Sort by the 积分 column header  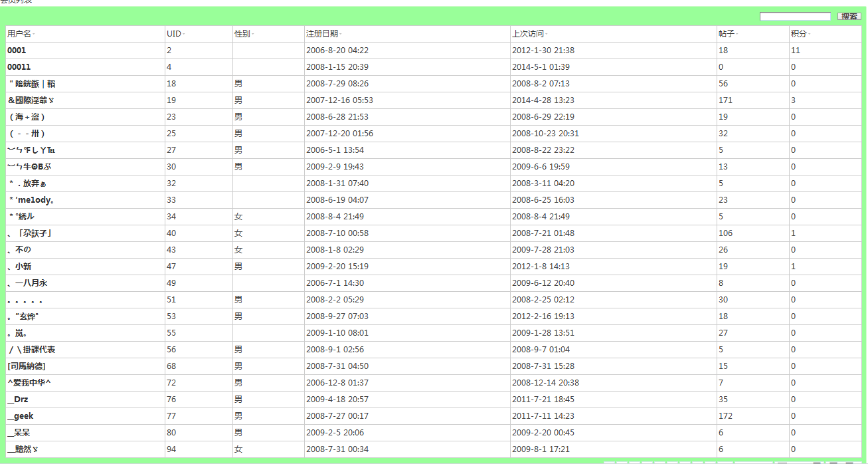tap(799, 34)
